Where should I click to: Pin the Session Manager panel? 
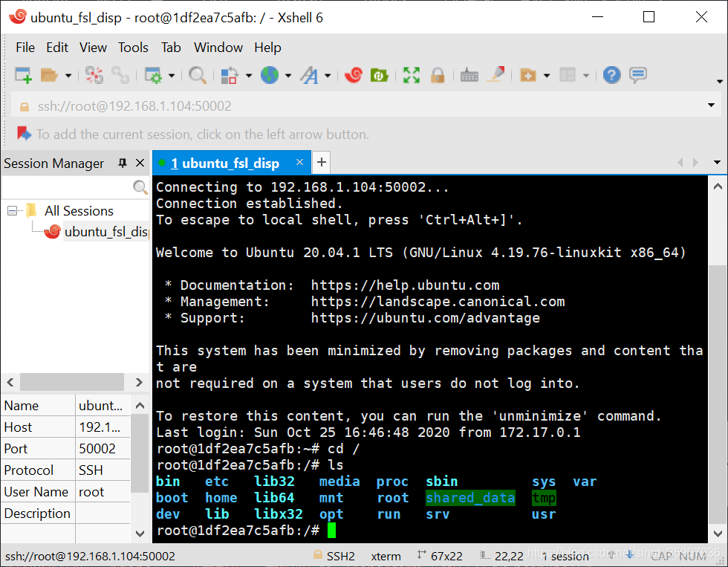pyautogui.click(x=123, y=163)
